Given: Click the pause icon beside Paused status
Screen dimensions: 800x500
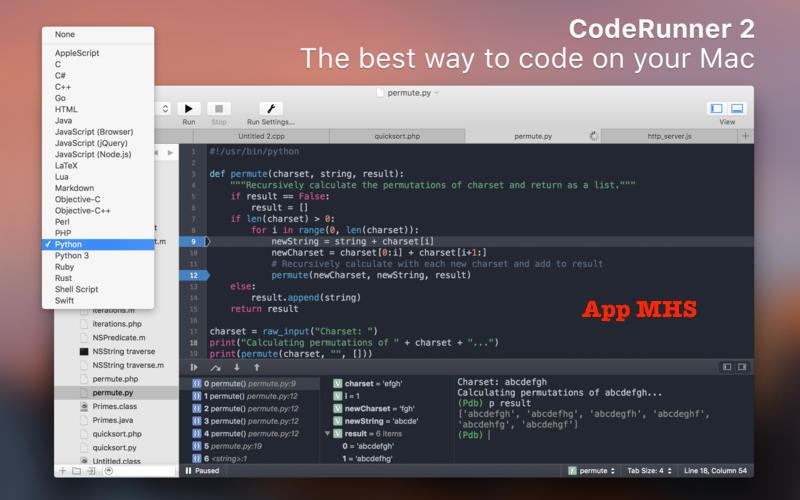Looking at the screenshot, I should pyautogui.click(x=188, y=471).
